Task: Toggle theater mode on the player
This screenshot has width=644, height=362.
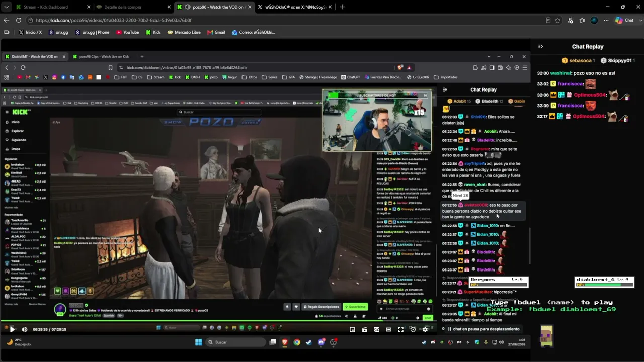Action: click(x=388, y=329)
